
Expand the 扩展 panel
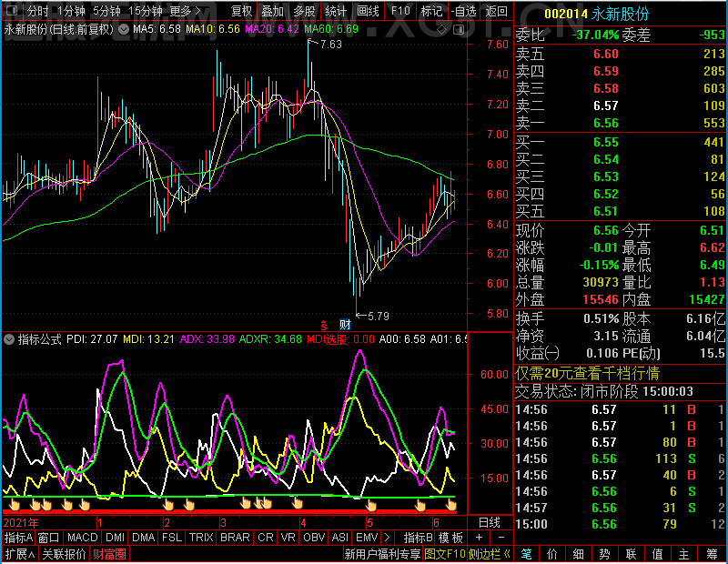point(20,554)
